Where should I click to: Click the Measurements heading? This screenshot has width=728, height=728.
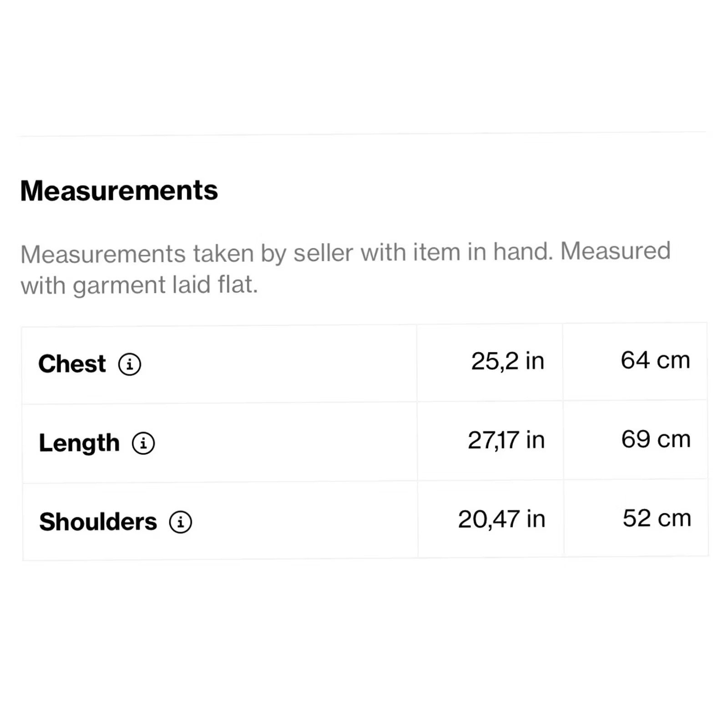point(119,190)
